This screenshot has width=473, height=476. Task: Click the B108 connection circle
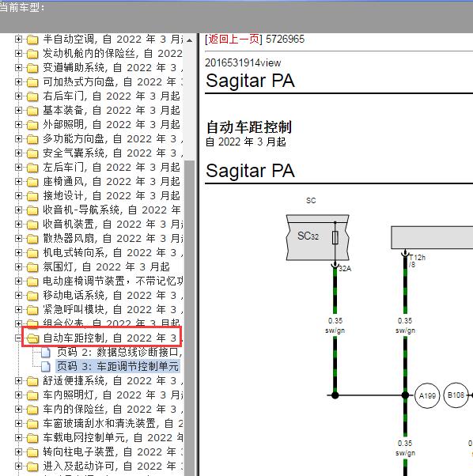pyautogui.click(x=456, y=395)
